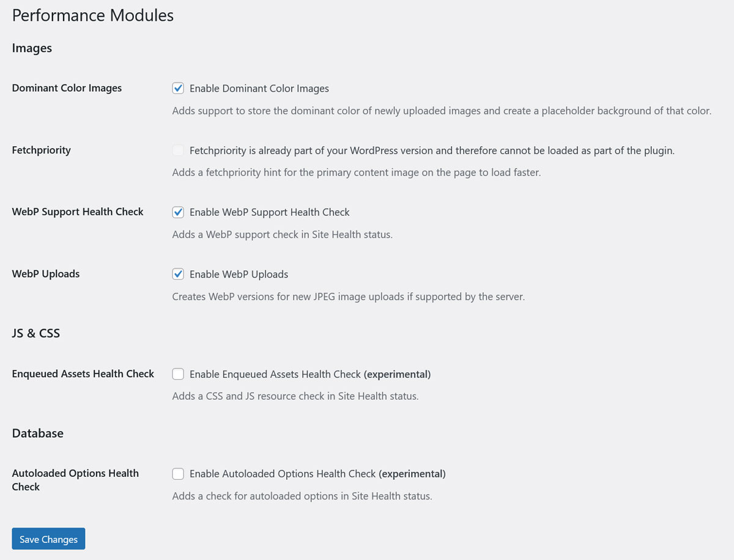Tick the Autoloaded Options Health Check checkbox
The width and height of the screenshot is (734, 560).
[178, 474]
